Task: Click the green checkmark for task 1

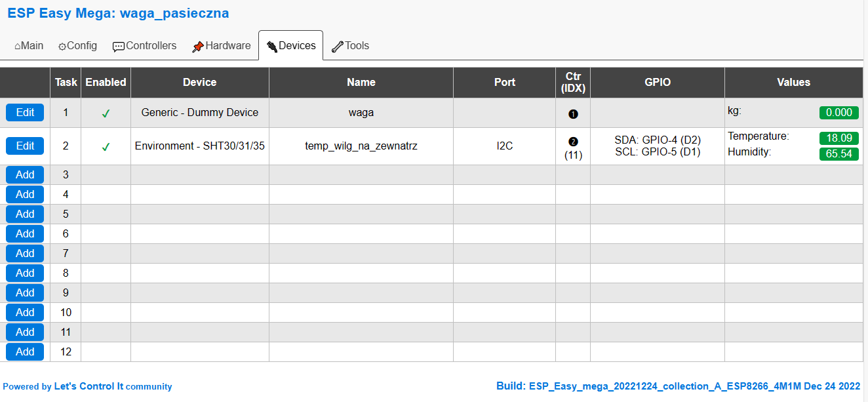Action: [x=106, y=113]
